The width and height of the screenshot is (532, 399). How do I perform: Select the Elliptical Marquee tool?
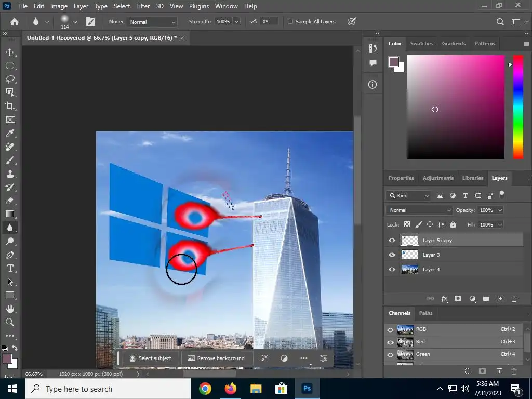[x=10, y=65]
